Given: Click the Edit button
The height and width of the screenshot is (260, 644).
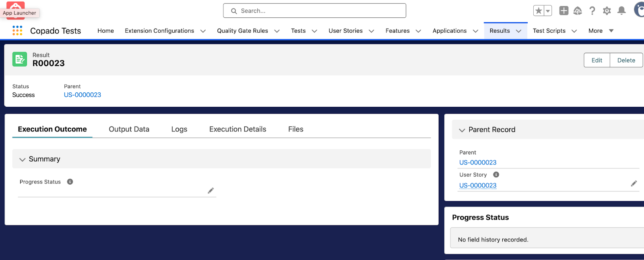Looking at the screenshot, I should 597,60.
